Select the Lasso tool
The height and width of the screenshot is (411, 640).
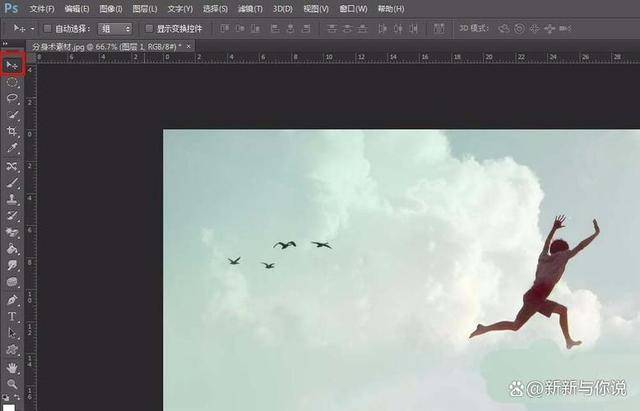tap(12, 99)
